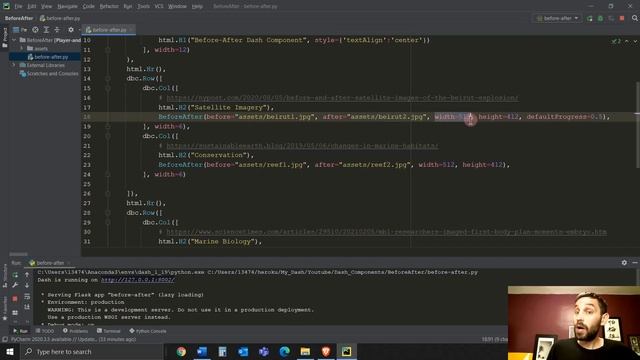
Task: Toggle code folding marker on line 15
Action: [108, 88]
